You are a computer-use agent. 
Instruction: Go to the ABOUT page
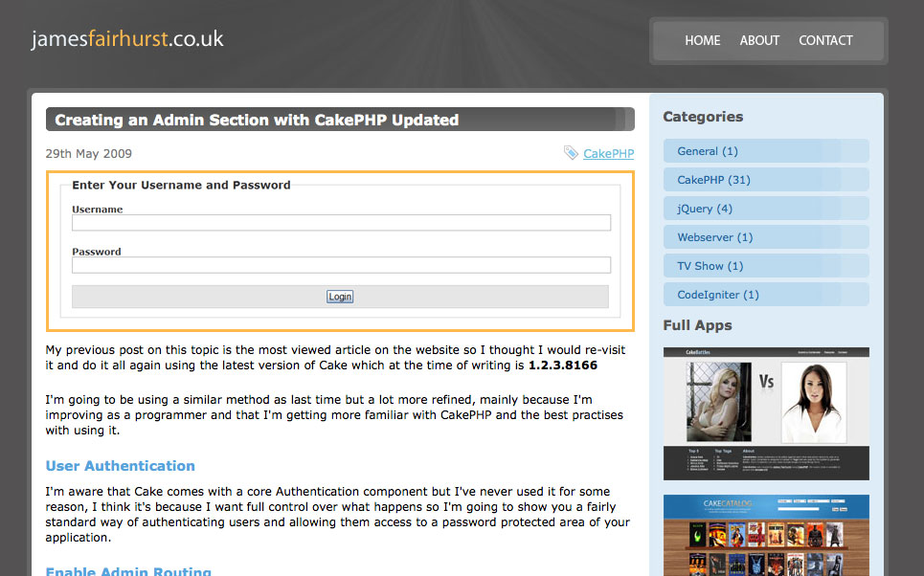(759, 40)
